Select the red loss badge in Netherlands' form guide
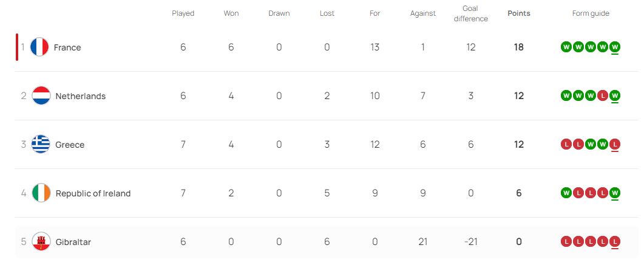Viewport: 644px width, 259px height. point(603,96)
